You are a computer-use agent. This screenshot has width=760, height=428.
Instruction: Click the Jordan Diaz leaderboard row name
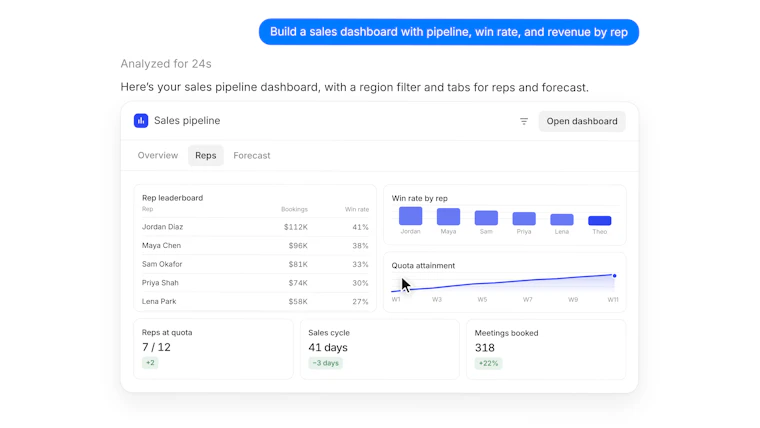click(162, 227)
